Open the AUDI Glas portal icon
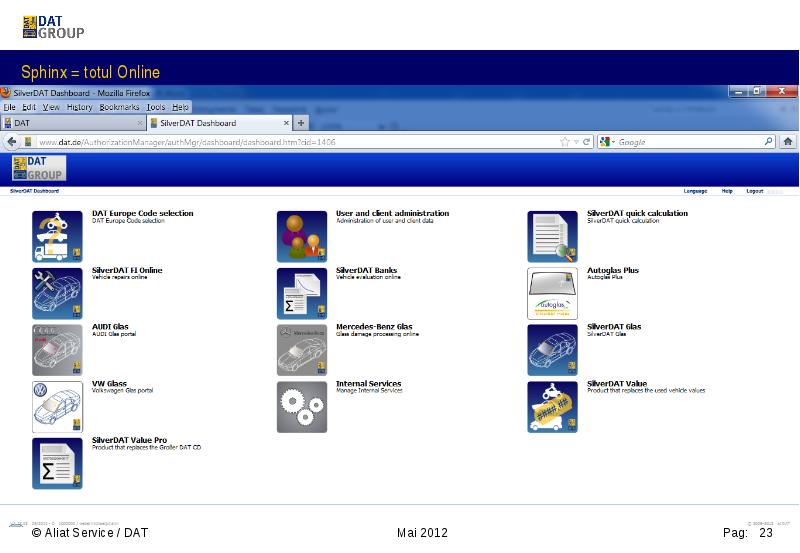 pyautogui.click(x=57, y=350)
